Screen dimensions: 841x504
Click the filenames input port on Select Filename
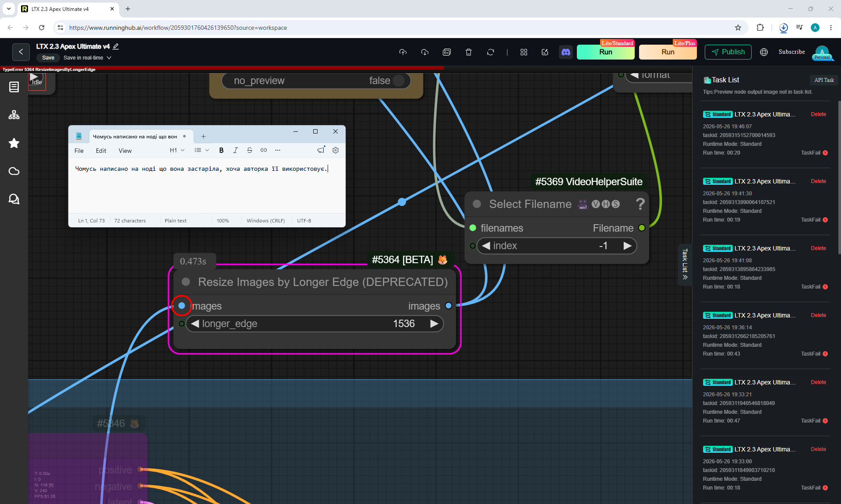pyautogui.click(x=473, y=228)
